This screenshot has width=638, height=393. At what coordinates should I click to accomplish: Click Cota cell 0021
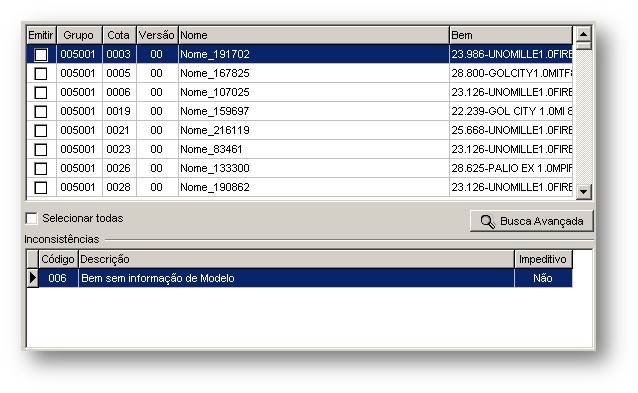[x=119, y=130]
